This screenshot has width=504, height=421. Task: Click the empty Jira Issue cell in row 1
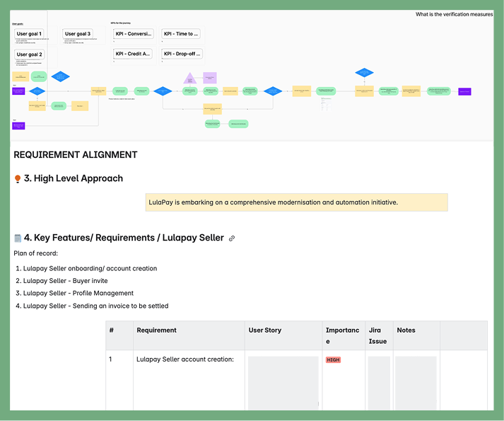pyautogui.click(x=379, y=383)
